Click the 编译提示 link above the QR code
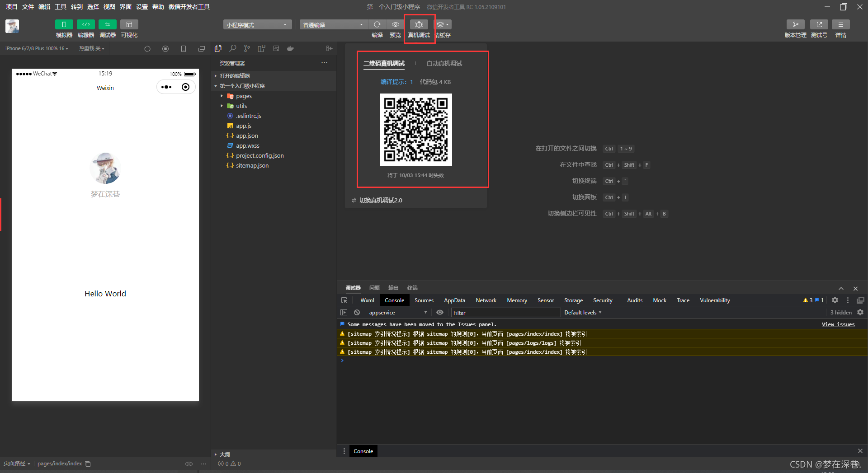Screen dimensions: 868x473 click(x=396, y=82)
